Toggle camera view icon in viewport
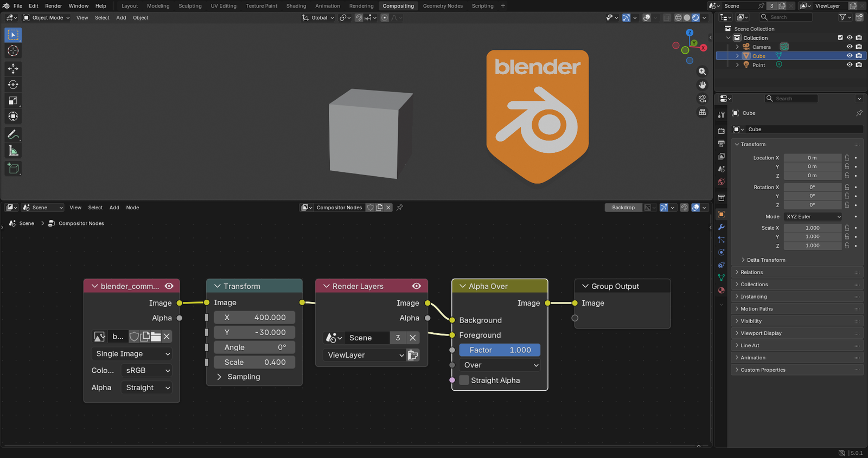 tap(703, 99)
